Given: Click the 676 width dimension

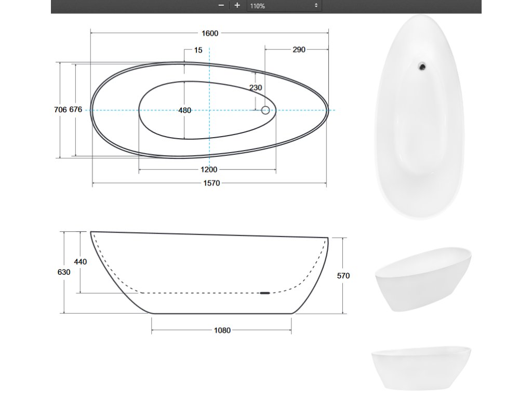Looking at the screenshot, I should point(76,110).
